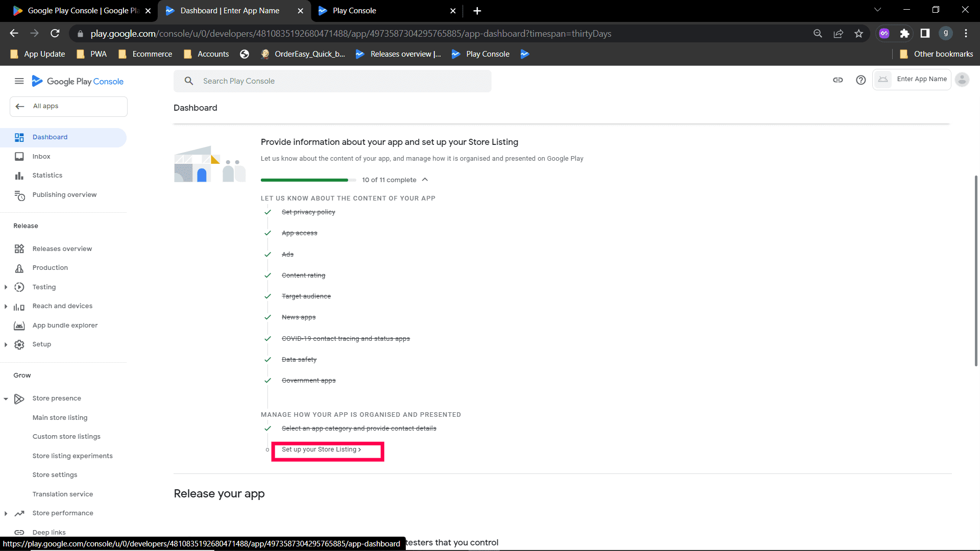Go to Publishing overview page
980x551 pixels.
click(x=64, y=195)
